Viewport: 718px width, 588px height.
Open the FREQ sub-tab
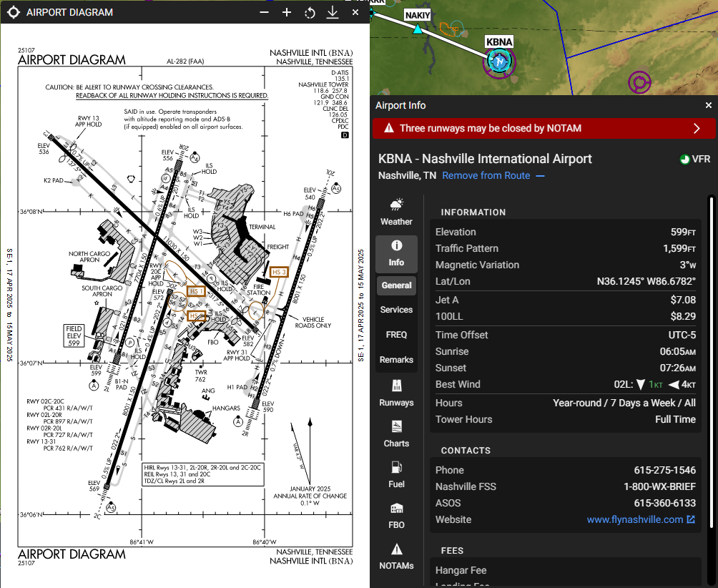397,335
